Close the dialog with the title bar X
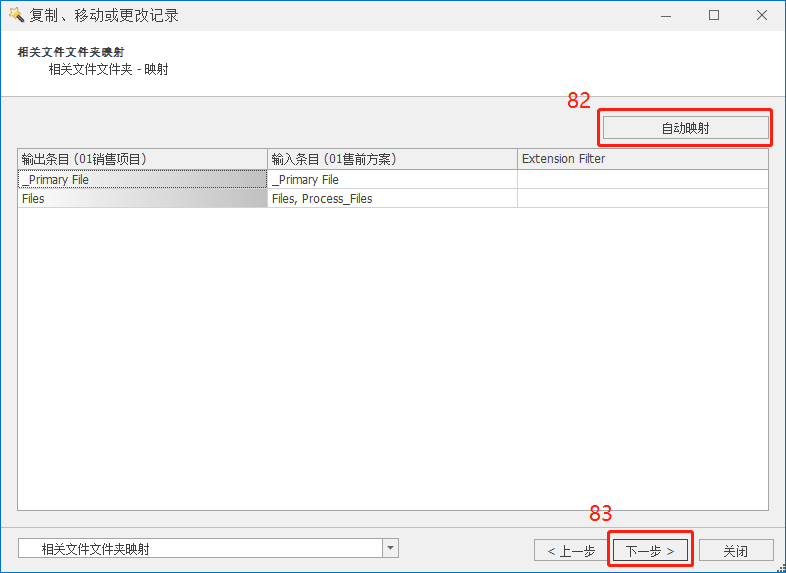The height and width of the screenshot is (573, 786). [x=760, y=15]
